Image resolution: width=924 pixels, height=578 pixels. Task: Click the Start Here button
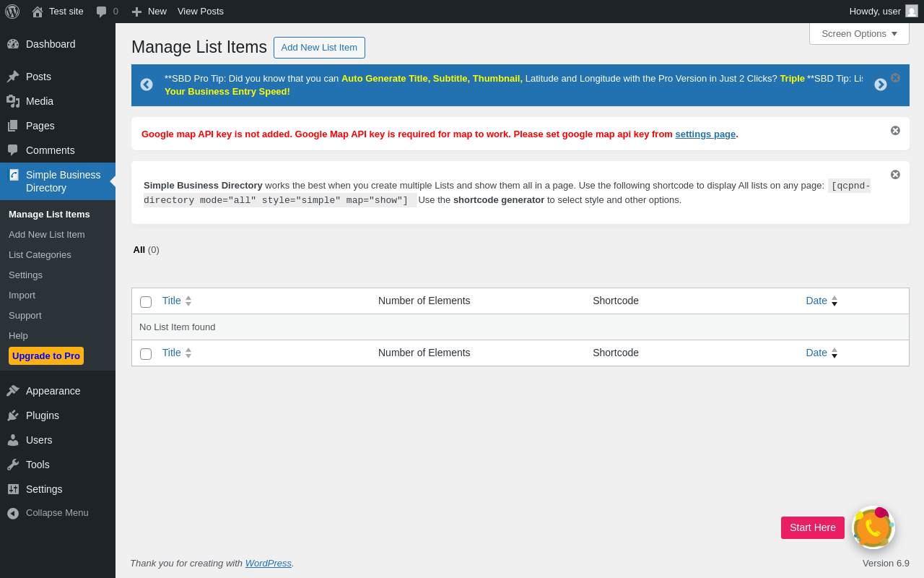813,527
